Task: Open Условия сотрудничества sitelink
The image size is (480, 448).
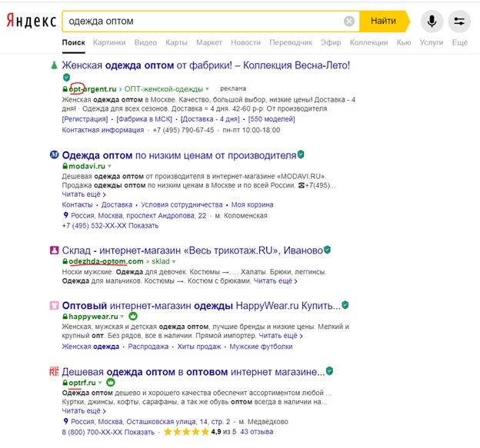Action: [x=182, y=204]
